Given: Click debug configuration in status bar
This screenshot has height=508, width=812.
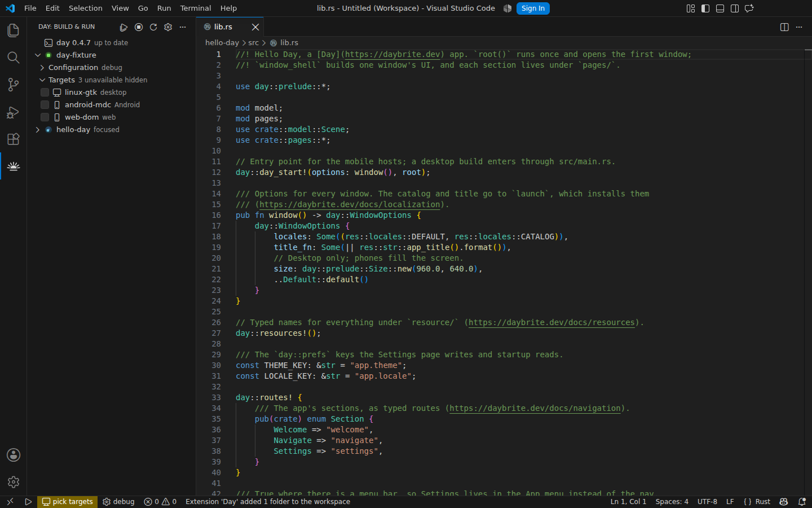Looking at the screenshot, I should [118, 502].
